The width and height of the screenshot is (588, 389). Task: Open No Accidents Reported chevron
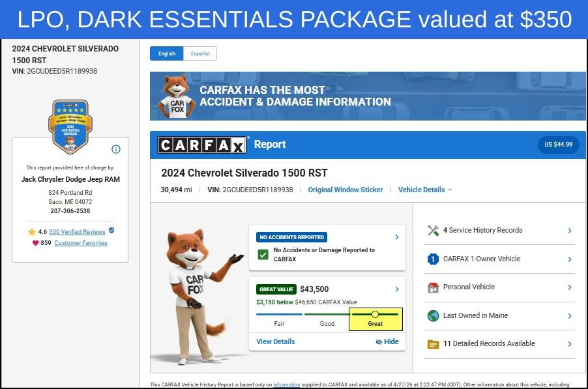point(397,237)
